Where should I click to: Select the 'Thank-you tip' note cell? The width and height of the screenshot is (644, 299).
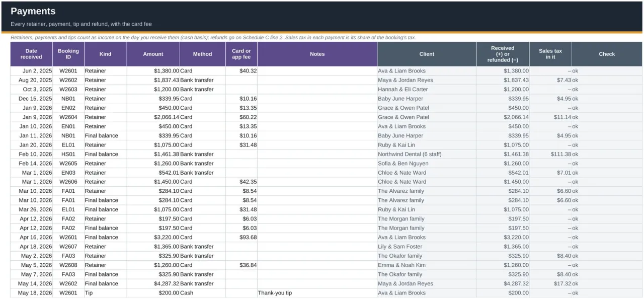(317, 292)
